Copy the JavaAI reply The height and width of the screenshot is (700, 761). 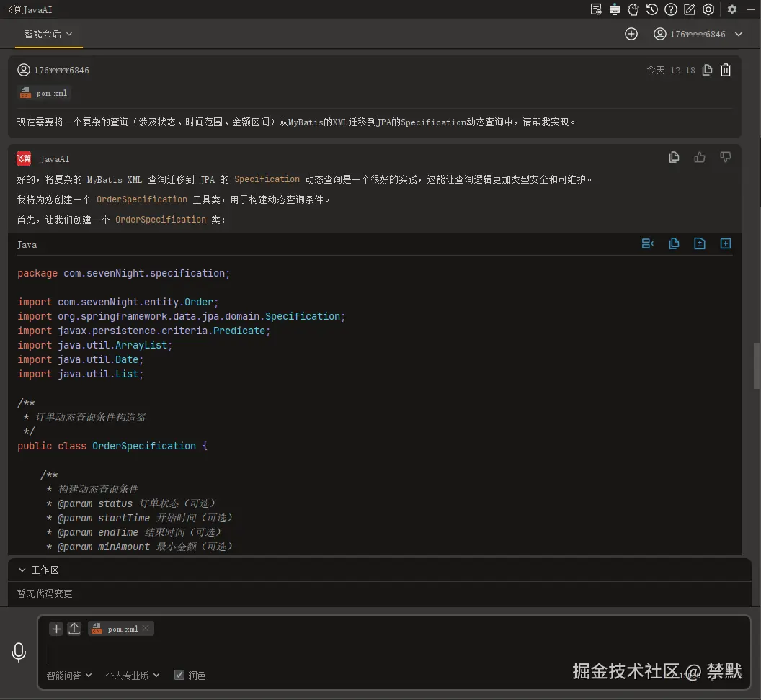pyautogui.click(x=674, y=157)
